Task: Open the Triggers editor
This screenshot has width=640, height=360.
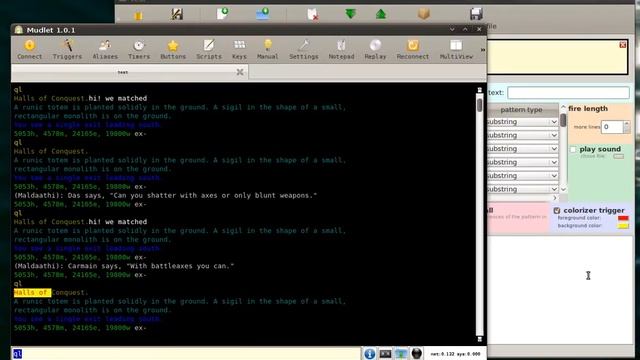Action: (67, 49)
